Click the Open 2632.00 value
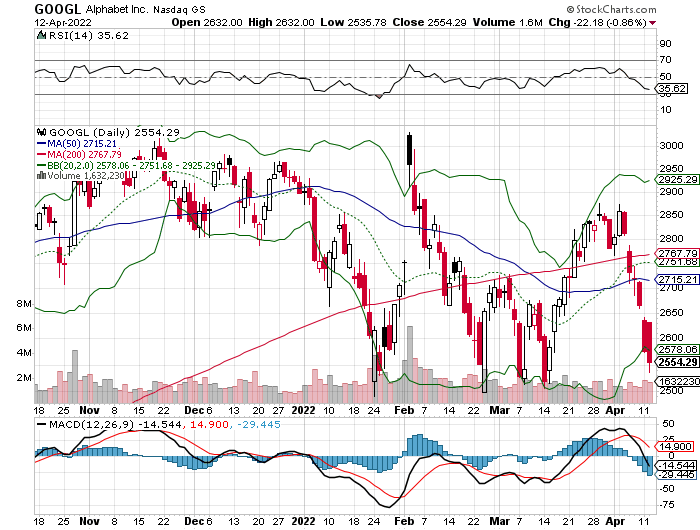The width and height of the screenshot is (700, 530). click(207, 22)
